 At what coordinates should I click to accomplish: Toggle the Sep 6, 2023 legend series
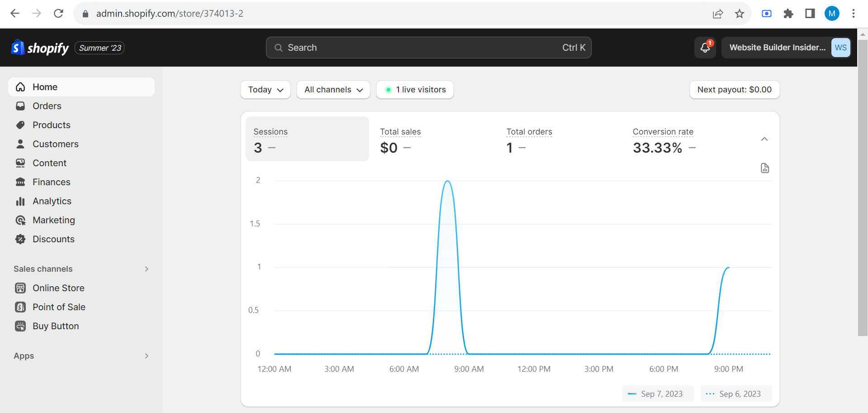[x=736, y=394]
